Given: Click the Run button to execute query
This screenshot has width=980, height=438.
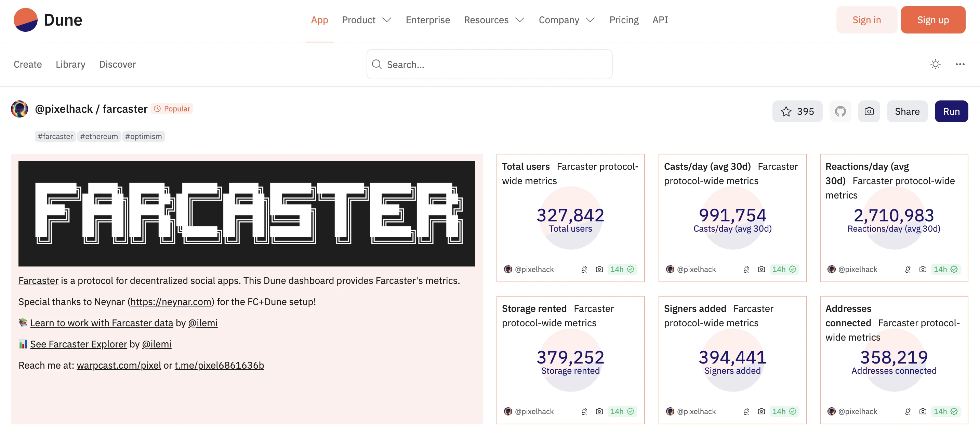Looking at the screenshot, I should click(952, 111).
